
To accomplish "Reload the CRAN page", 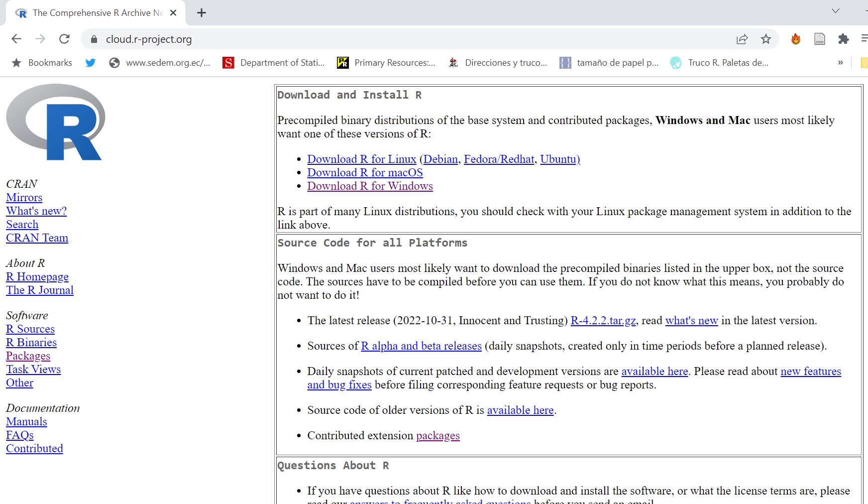I will click(64, 39).
